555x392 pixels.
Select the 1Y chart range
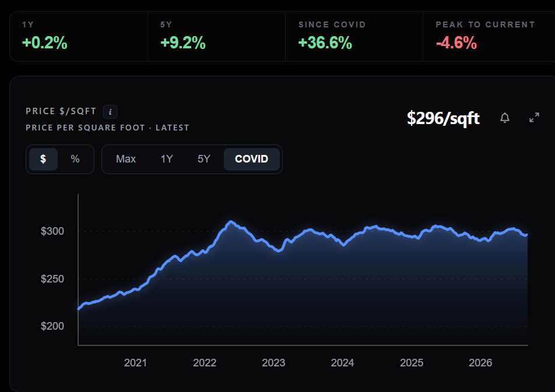167,159
